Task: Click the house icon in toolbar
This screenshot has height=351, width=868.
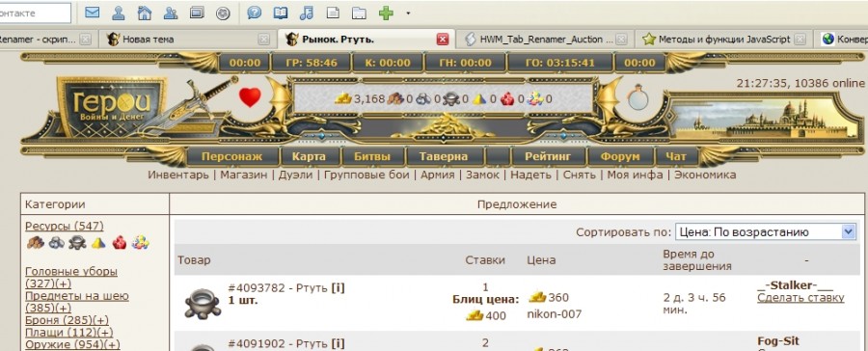Action: tap(144, 13)
